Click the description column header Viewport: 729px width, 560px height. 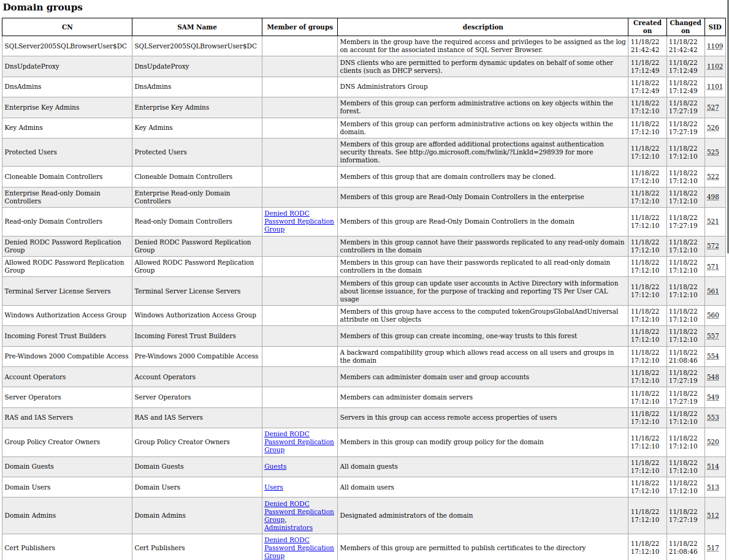pyautogui.click(x=483, y=27)
